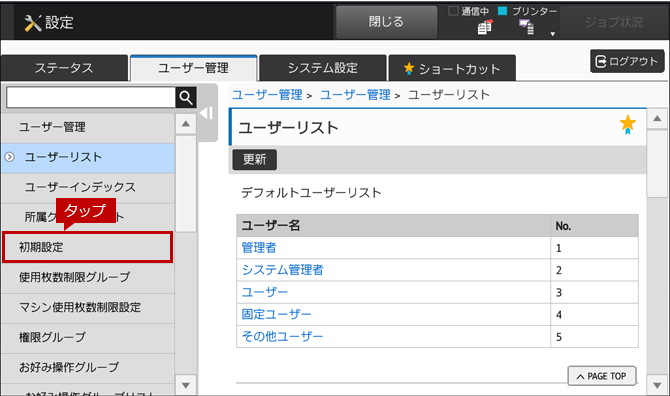Image resolution: width=670 pixels, height=396 pixels.
Task: Expand the printer status dropdown arrow
Action: 552,34
